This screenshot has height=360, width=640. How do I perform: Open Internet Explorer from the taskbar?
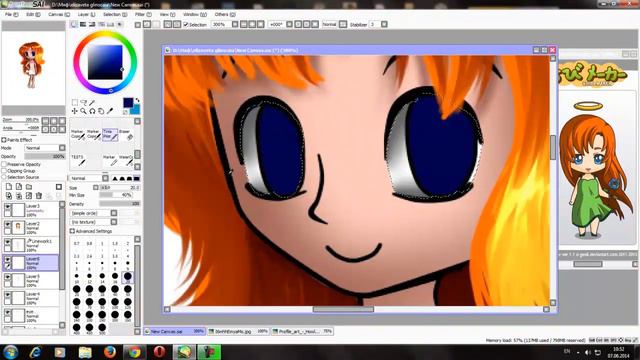pos(35,352)
